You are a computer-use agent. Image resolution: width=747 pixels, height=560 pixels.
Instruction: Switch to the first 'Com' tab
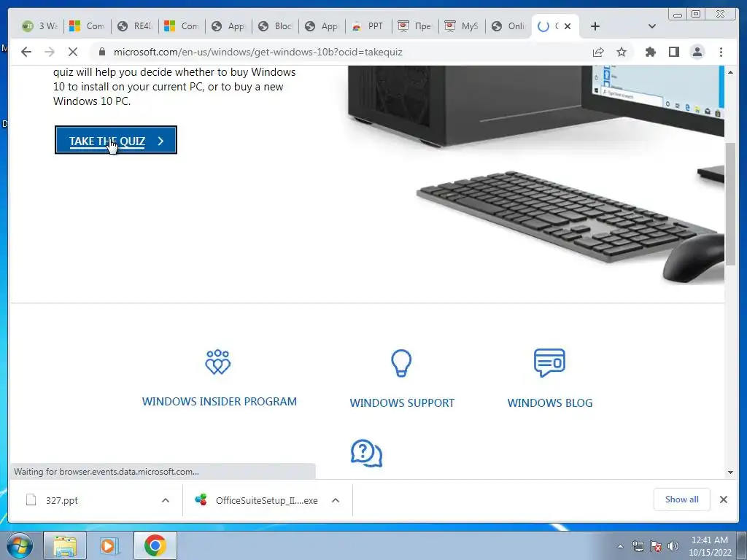pyautogui.click(x=87, y=26)
